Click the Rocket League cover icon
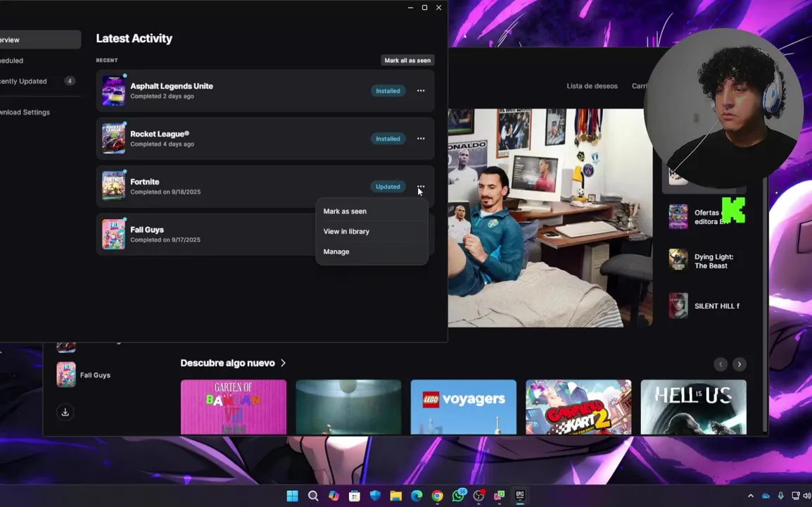Screen dimensions: 812x507 [113, 139]
